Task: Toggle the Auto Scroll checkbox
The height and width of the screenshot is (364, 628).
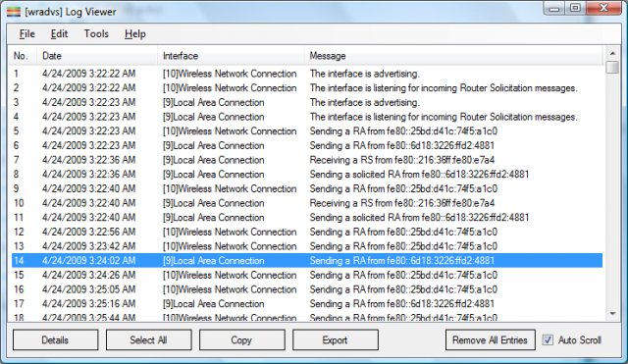Action: click(x=548, y=340)
